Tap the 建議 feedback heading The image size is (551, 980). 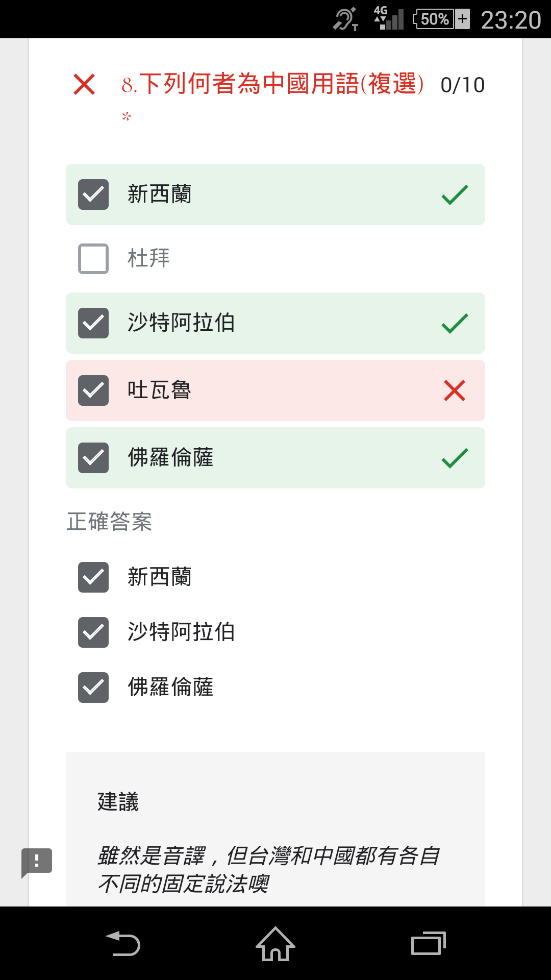(x=118, y=802)
